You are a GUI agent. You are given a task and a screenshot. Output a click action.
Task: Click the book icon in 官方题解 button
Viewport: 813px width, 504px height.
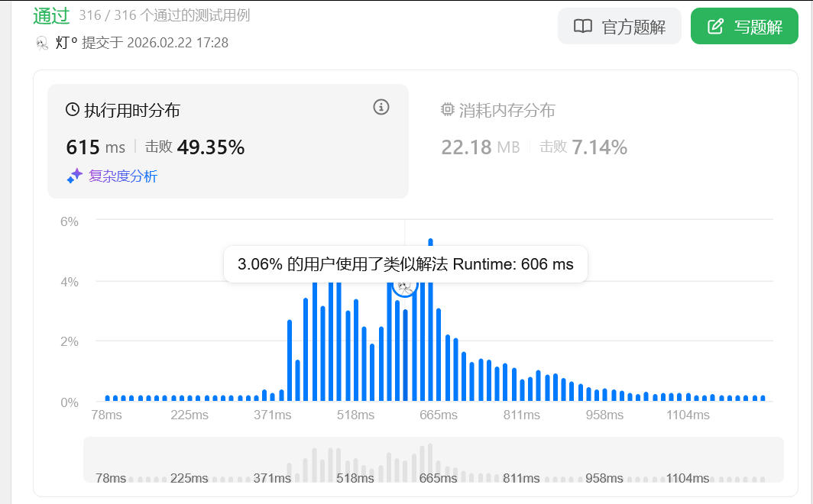(583, 27)
